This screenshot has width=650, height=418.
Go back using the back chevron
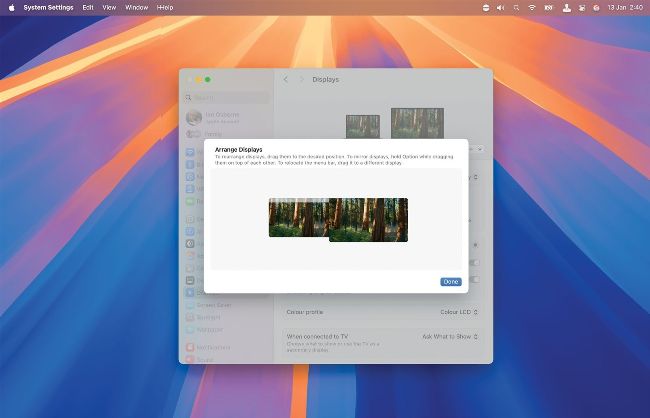(x=285, y=79)
